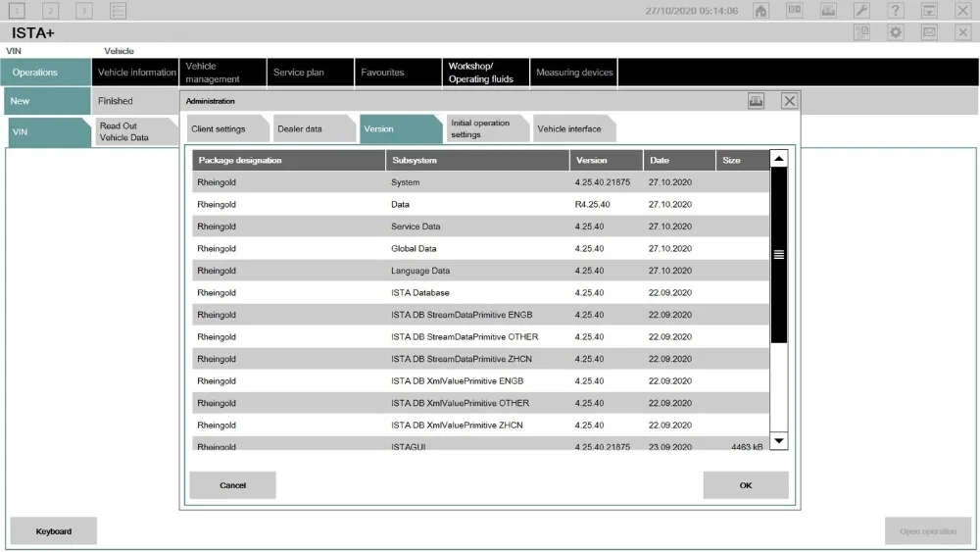980x552 pixels.
Task: Select ISTA DB XmlValuePrimitive ZHCN row
Action: point(480,426)
